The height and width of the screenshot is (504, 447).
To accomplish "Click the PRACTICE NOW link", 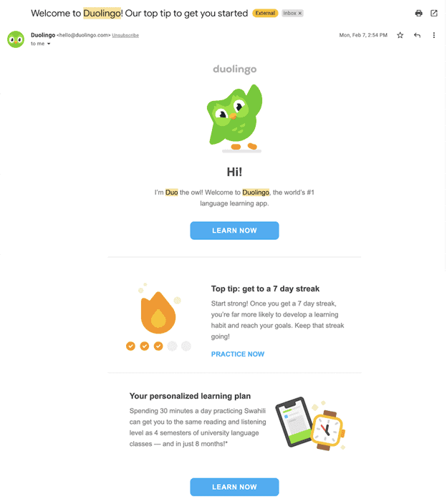I will tap(238, 354).
